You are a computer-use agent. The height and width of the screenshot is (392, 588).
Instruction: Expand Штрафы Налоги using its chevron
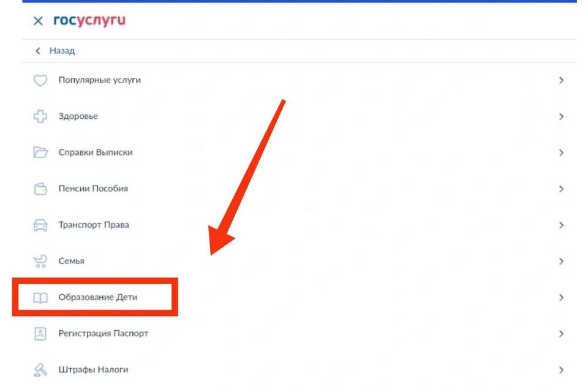(561, 370)
